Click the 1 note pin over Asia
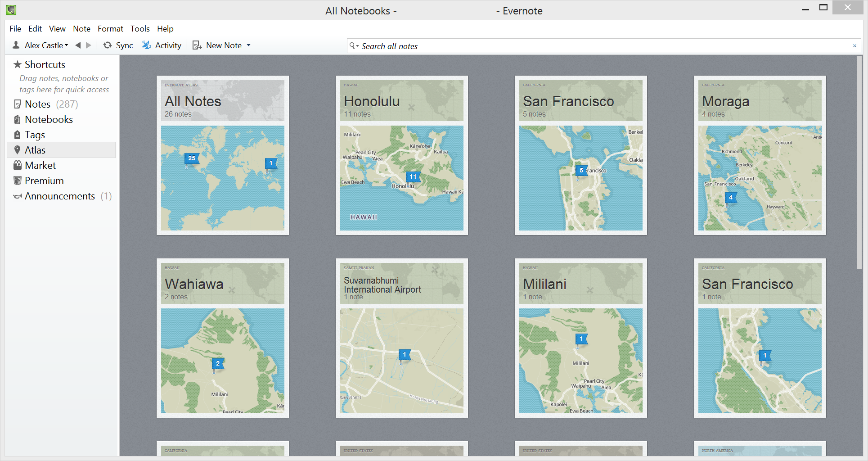The image size is (868, 461). (x=271, y=164)
